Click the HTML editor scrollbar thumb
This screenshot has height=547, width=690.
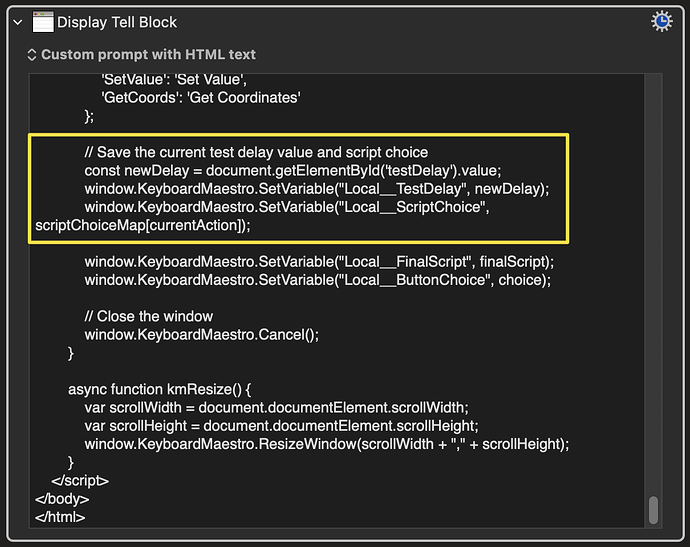[x=653, y=510]
